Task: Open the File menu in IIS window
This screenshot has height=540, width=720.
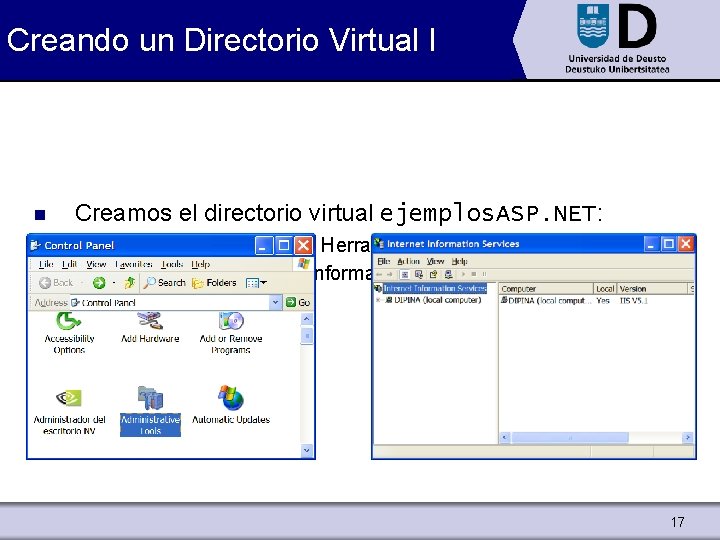Action: click(383, 261)
